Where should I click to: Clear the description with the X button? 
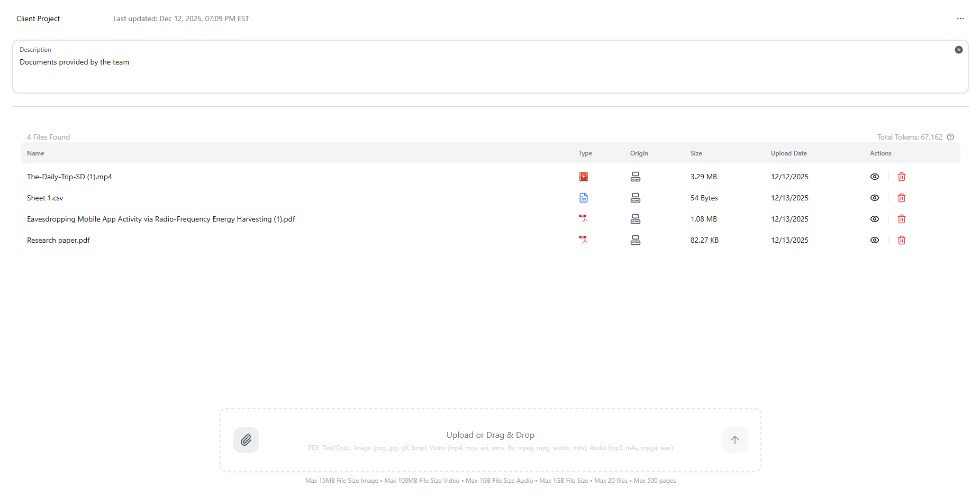click(x=959, y=49)
